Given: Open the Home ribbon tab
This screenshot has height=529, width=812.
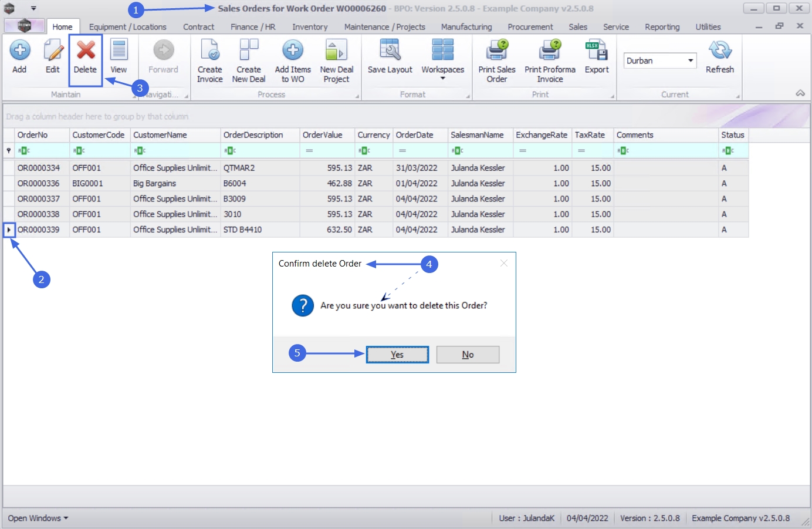Looking at the screenshot, I should pyautogui.click(x=62, y=27).
